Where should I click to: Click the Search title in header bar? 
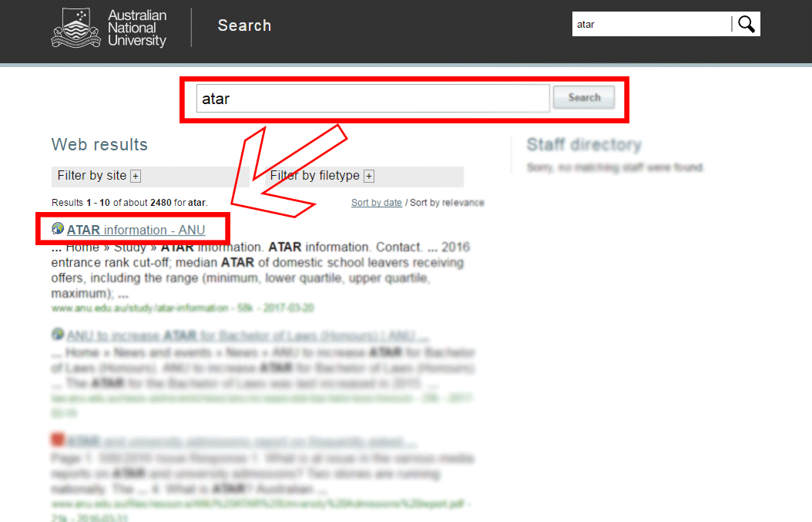[244, 25]
